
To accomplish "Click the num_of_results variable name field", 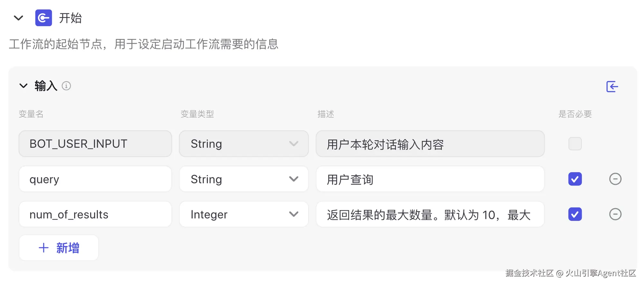I will pyautogui.click(x=95, y=215).
